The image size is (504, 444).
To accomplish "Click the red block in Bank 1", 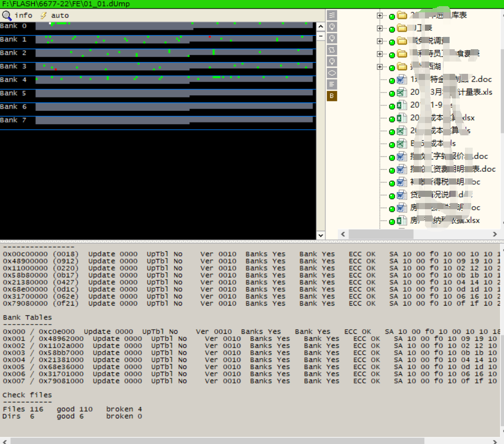I will pos(209,37).
